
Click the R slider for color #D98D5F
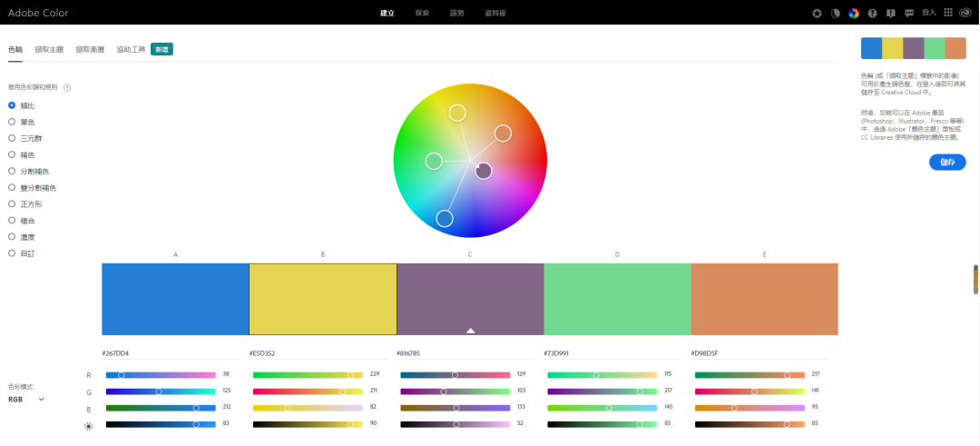coord(750,375)
